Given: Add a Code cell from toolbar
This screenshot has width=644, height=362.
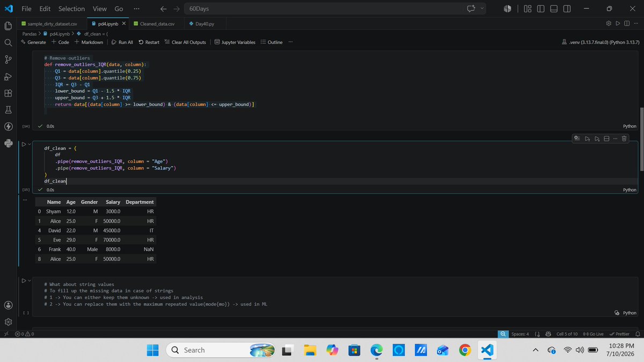Looking at the screenshot, I should pos(60,42).
